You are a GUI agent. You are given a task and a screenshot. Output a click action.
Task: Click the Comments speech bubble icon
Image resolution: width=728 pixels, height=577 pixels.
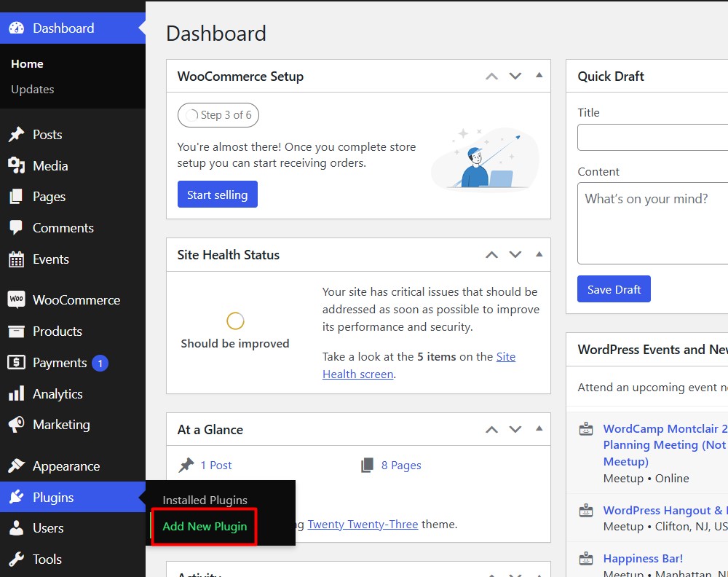tap(16, 227)
